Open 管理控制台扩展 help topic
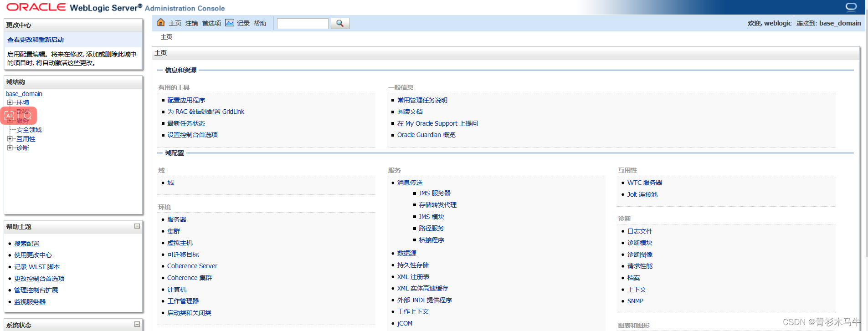The height and width of the screenshot is (331, 868). click(36, 290)
